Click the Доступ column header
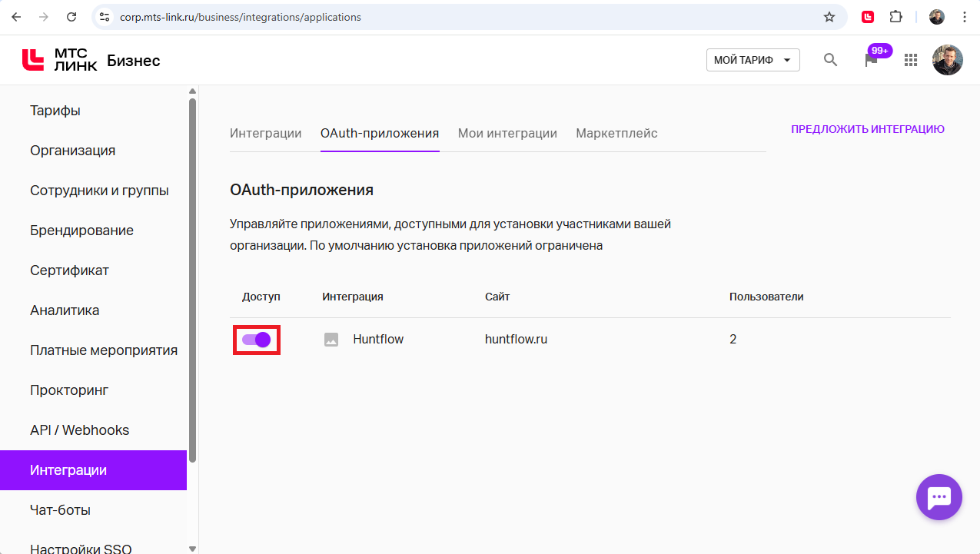 pyautogui.click(x=261, y=297)
